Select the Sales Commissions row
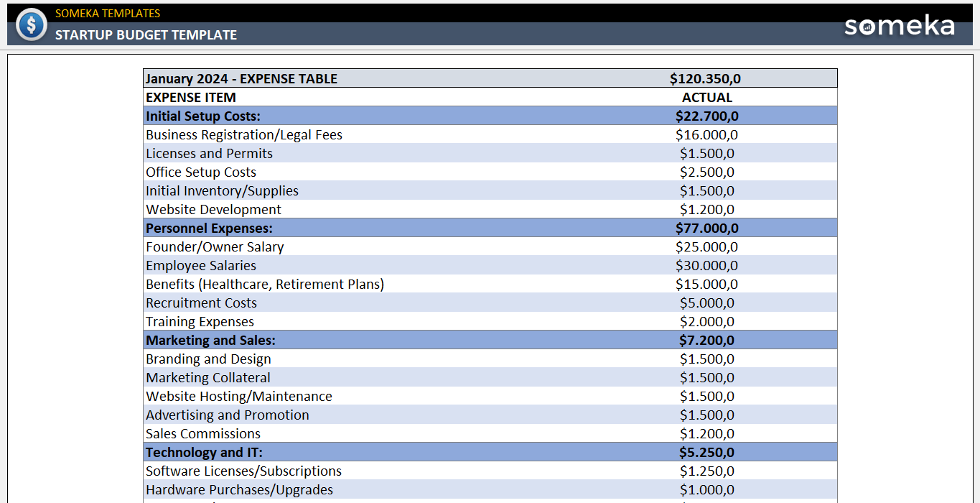Image resolution: width=980 pixels, height=503 pixels. 490,433
